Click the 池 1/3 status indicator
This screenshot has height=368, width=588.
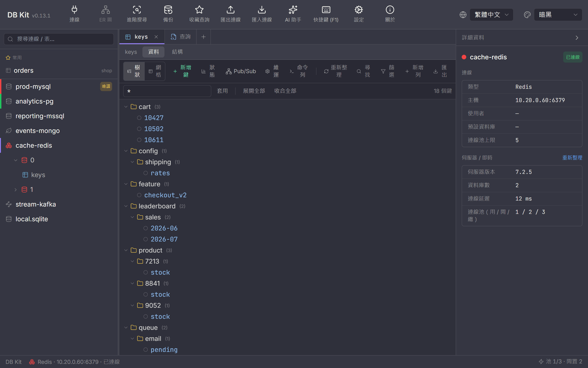pyautogui.click(x=560, y=362)
